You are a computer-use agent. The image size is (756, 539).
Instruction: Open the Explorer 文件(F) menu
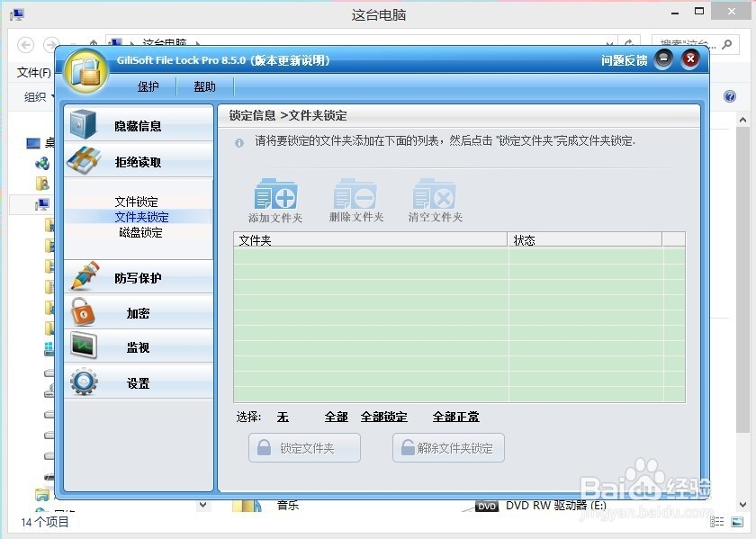pos(34,73)
